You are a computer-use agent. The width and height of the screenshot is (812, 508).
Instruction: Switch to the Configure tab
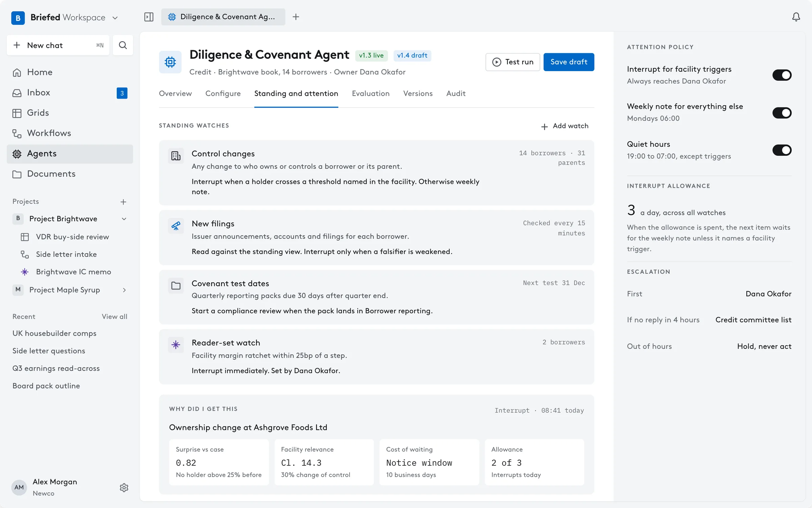223,93
